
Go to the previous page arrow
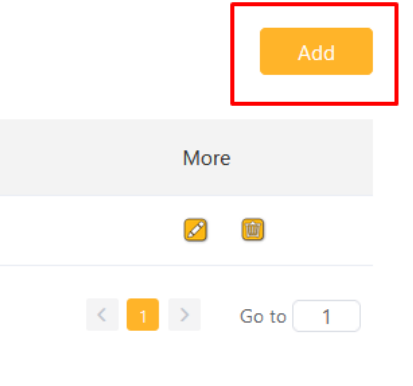click(x=102, y=314)
